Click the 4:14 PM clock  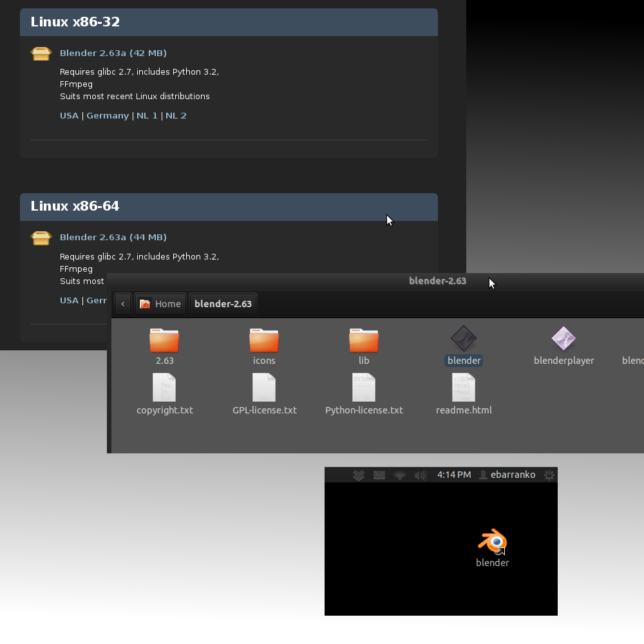[454, 475]
